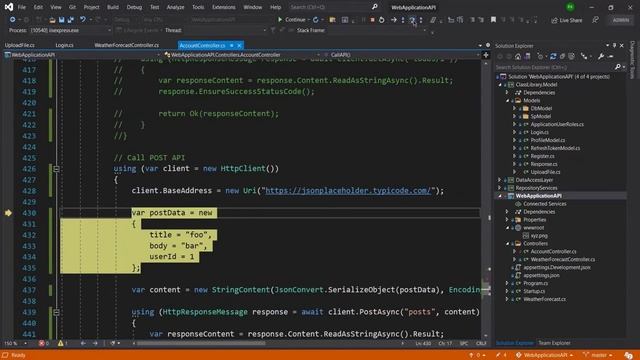
Task: Click the Undo icon in toolbar
Action: pos(83,20)
